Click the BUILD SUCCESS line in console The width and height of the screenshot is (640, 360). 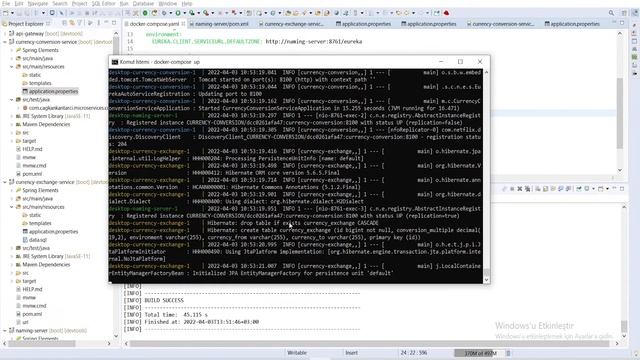(x=164, y=300)
